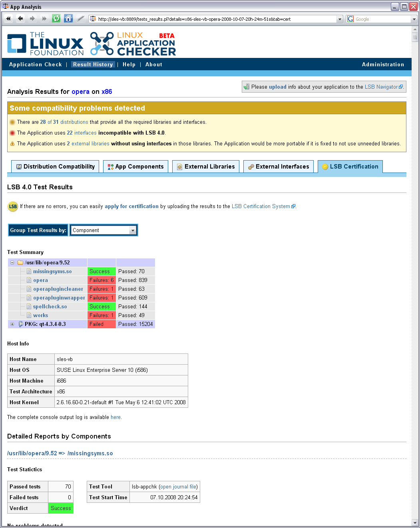Open the '2 external libraries' link
Image resolution: width=420 pixels, height=528 pixels.
click(88, 144)
